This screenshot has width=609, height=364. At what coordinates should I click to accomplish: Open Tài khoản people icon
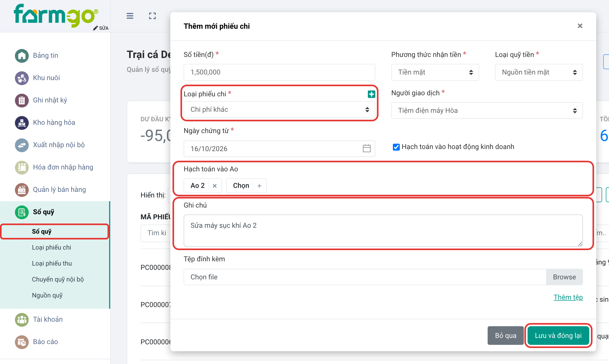pyautogui.click(x=22, y=320)
